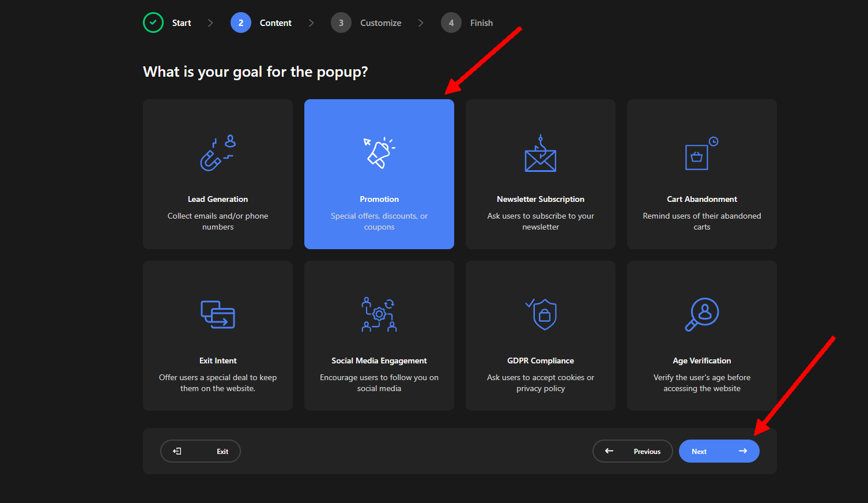The height and width of the screenshot is (503, 868).
Task: Click the Social Media Engagement gear icon
Action: pos(379,314)
